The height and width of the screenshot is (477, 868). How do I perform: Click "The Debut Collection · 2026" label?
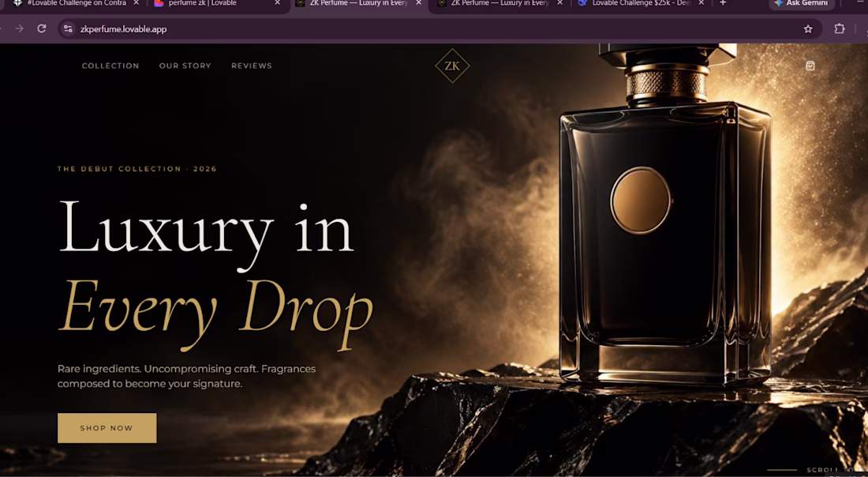tap(137, 169)
